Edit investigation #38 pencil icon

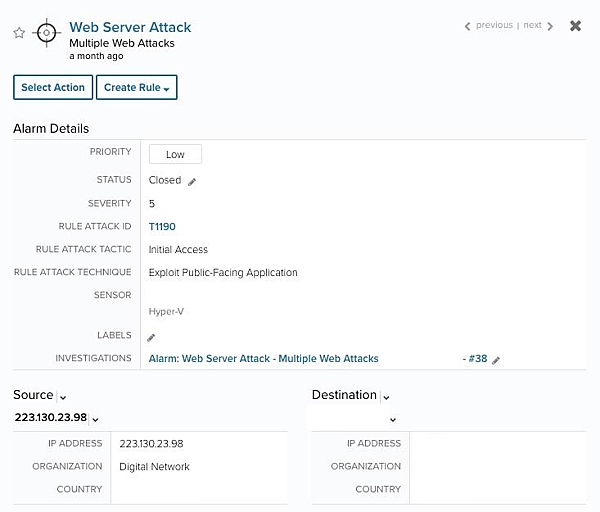click(x=496, y=359)
